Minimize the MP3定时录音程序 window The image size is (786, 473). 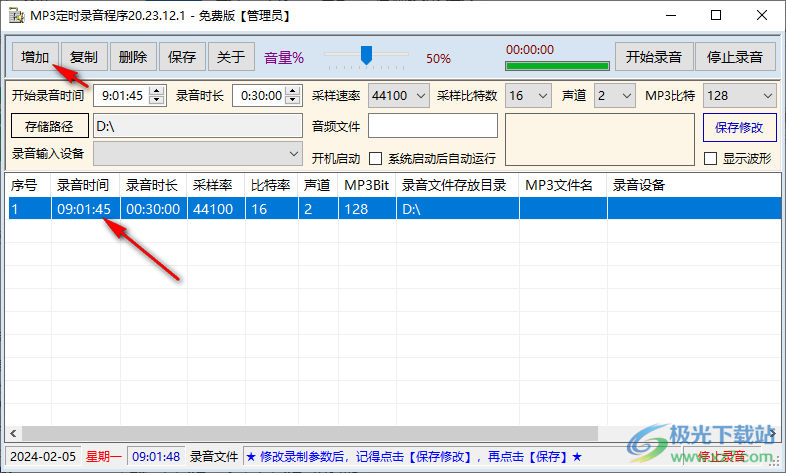pos(671,16)
